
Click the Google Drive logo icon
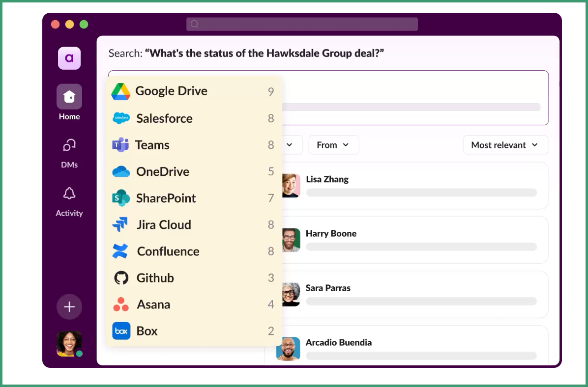121,91
